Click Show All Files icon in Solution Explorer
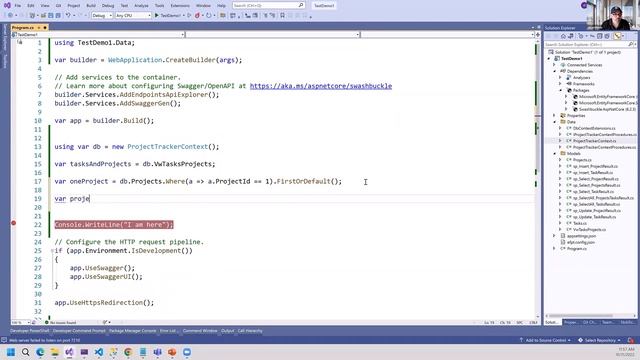 607,36
